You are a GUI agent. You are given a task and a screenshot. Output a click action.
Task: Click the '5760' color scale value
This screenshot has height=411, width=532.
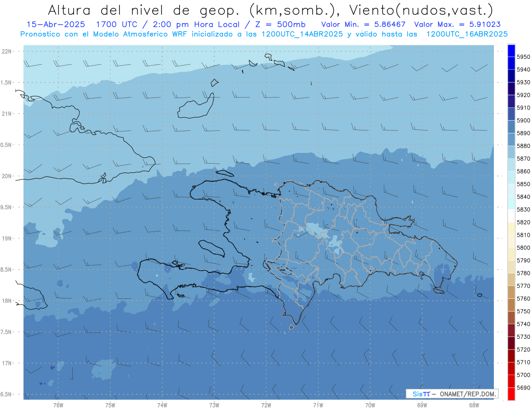(x=523, y=298)
